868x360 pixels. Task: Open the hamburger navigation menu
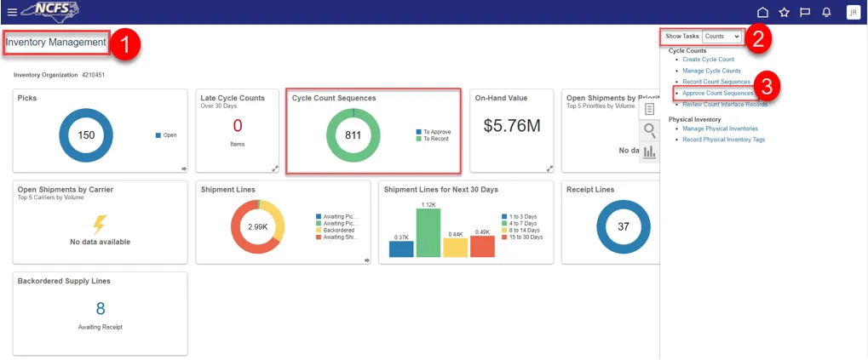point(11,12)
